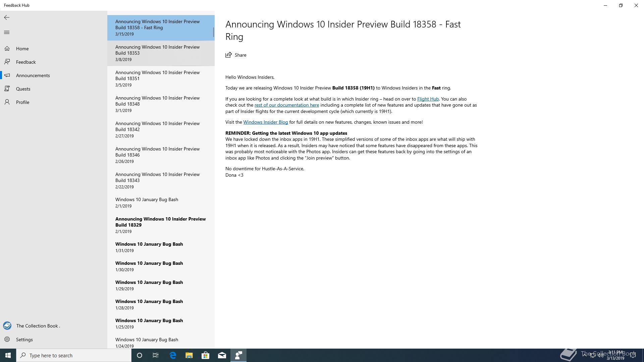Open unread Build 18329 announcement

click(161, 225)
